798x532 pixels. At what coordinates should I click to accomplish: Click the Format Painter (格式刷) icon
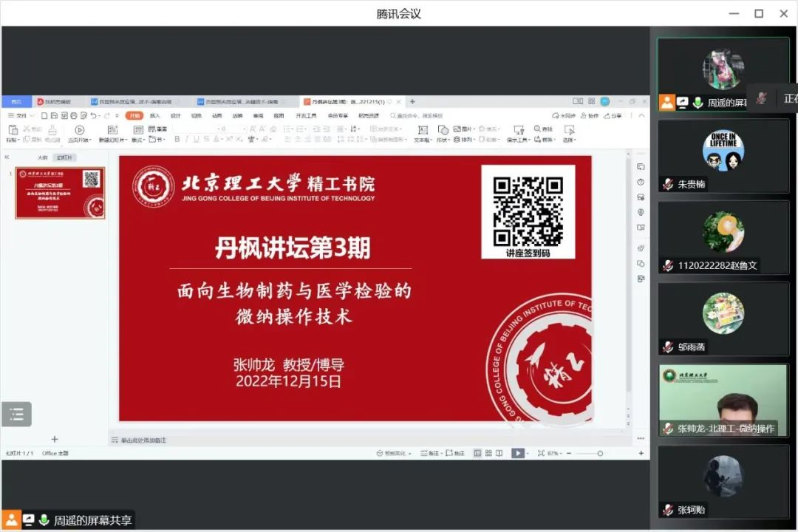click(x=52, y=131)
